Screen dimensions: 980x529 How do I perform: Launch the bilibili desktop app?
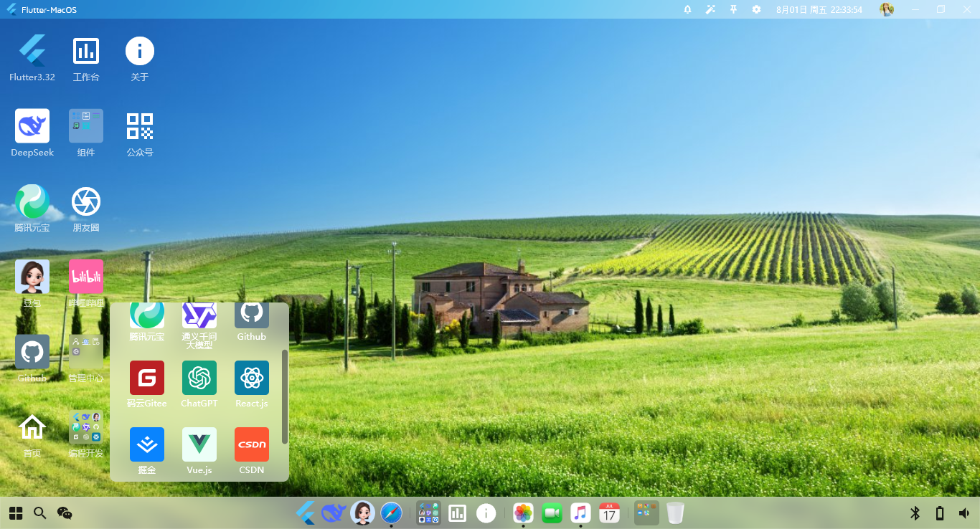(86, 277)
